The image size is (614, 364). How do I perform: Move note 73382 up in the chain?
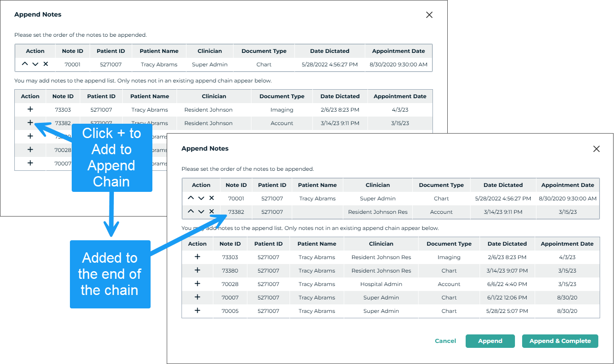[x=191, y=212]
